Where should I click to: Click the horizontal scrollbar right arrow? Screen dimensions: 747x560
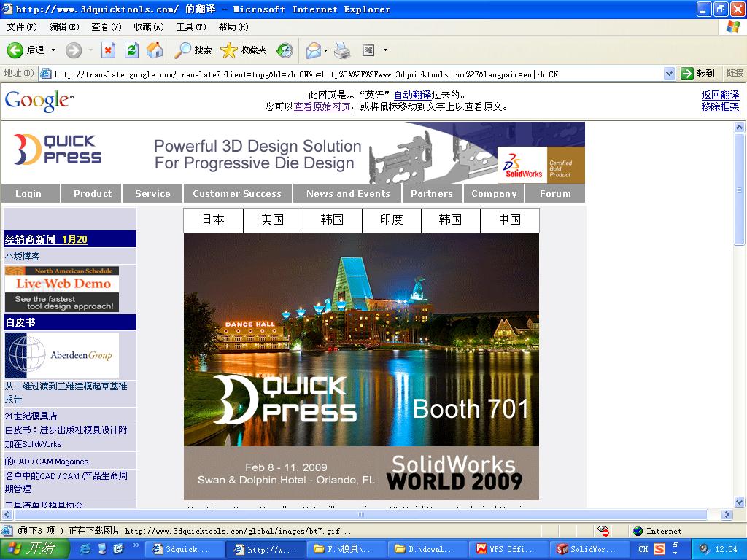[727, 514]
